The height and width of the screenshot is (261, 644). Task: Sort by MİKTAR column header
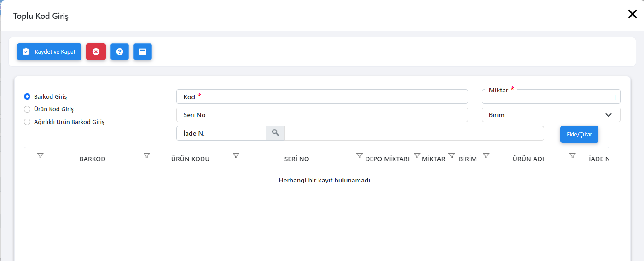(x=434, y=159)
